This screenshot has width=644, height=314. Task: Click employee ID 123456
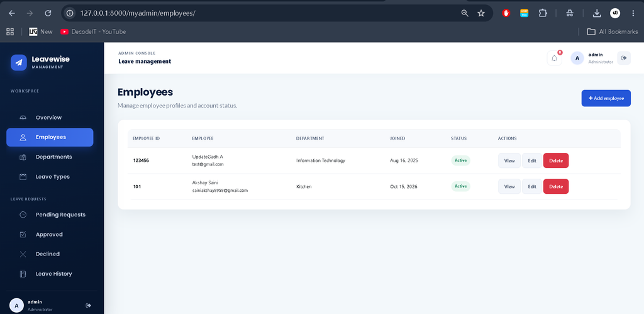coord(141,160)
